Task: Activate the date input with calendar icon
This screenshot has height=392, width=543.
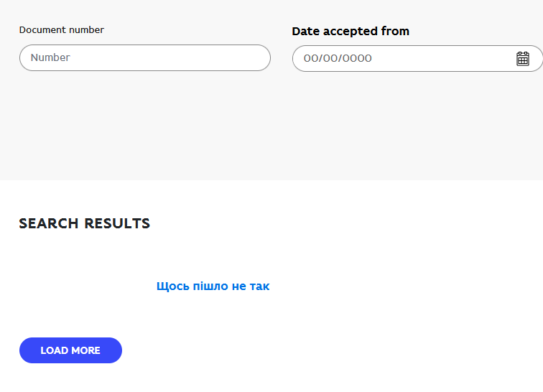Action: click(x=402, y=58)
